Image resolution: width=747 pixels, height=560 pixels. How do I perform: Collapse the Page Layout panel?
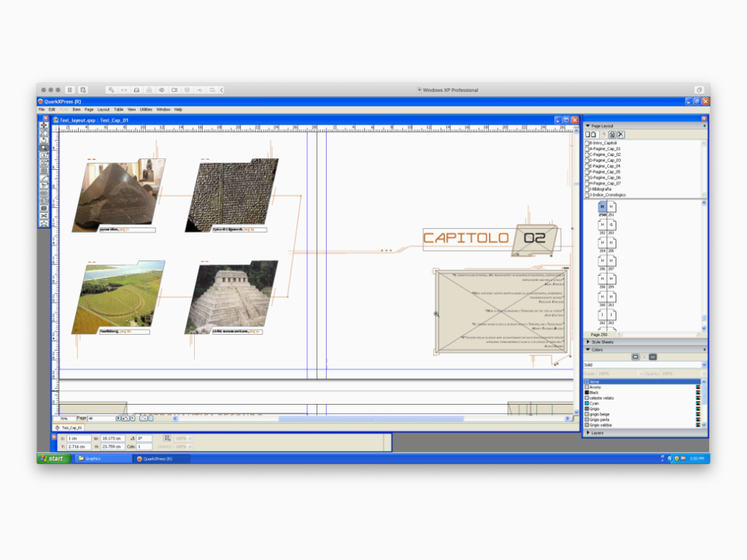point(588,126)
